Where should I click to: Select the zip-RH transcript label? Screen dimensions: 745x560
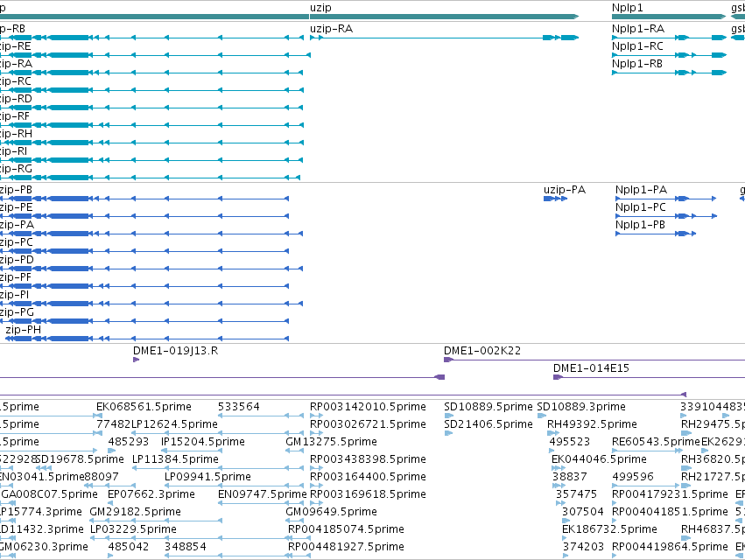(x=16, y=134)
